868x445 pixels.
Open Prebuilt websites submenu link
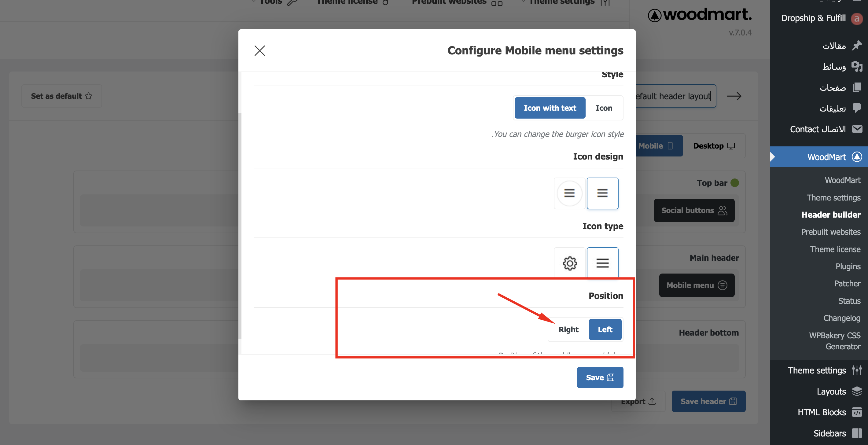(x=831, y=232)
